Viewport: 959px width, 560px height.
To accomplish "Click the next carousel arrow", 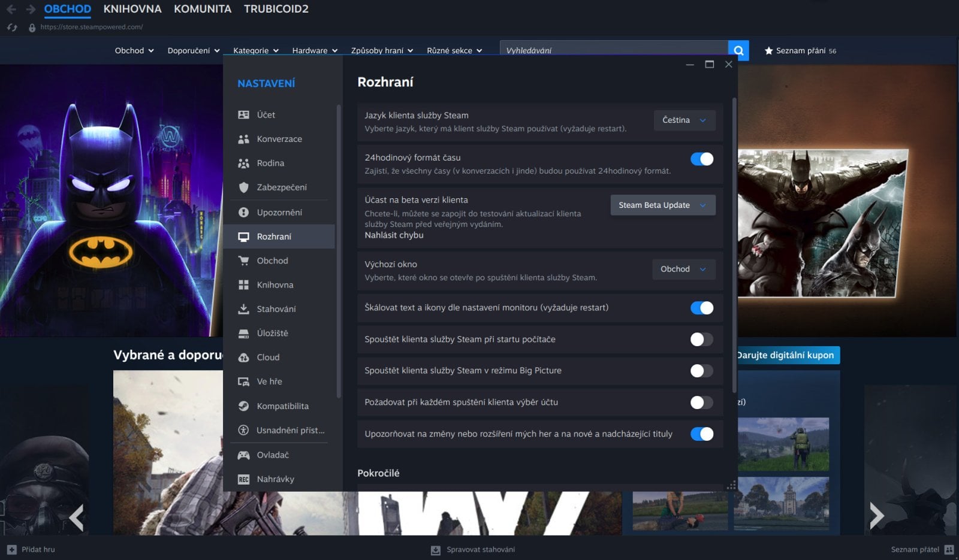I will pos(876,515).
